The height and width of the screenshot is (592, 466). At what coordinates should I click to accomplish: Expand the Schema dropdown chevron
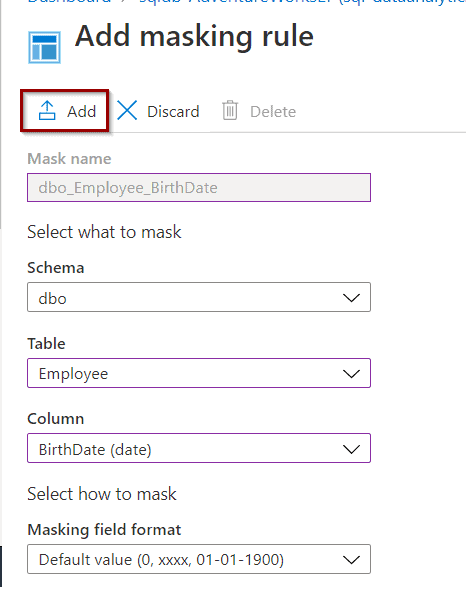pyautogui.click(x=351, y=298)
